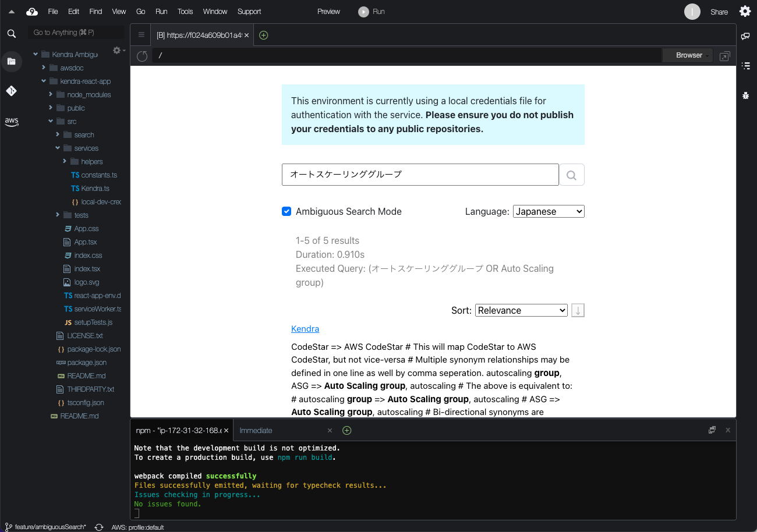The width and height of the screenshot is (757, 532).
Task: Expand the awsdoc folder
Action: [x=44, y=68]
